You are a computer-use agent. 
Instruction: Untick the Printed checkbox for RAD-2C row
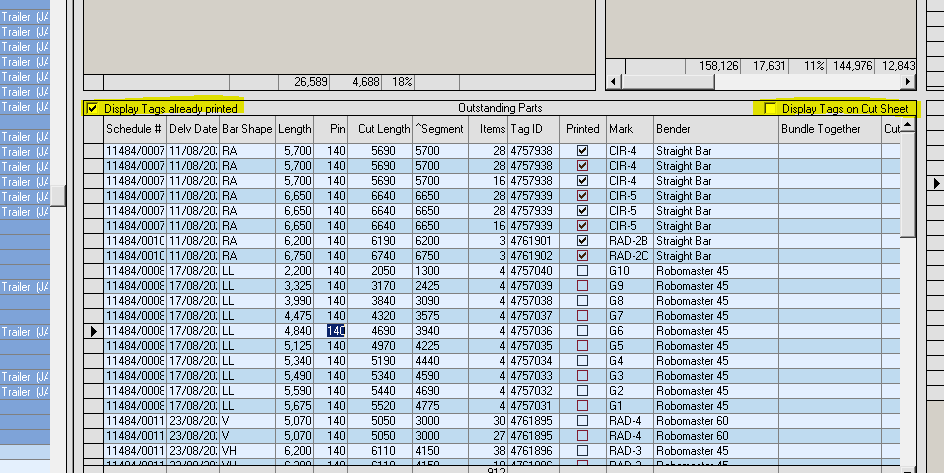(582, 256)
